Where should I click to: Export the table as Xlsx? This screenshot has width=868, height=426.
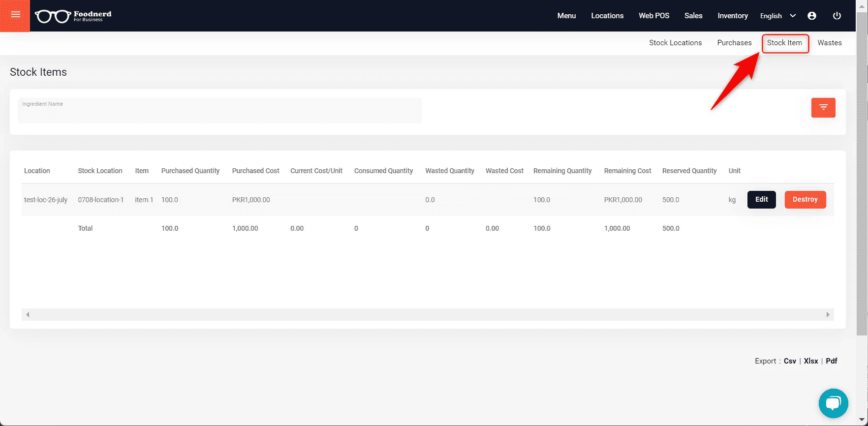811,361
